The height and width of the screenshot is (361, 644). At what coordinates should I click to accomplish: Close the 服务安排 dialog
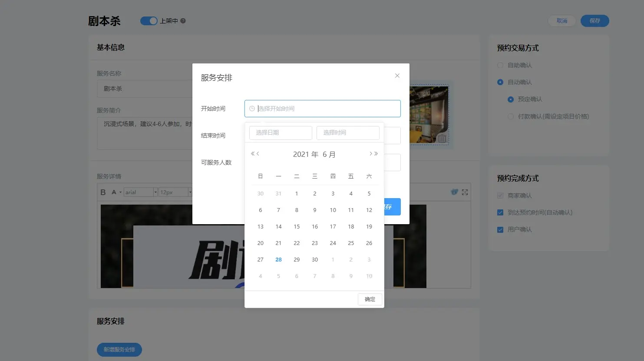[397, 76]
